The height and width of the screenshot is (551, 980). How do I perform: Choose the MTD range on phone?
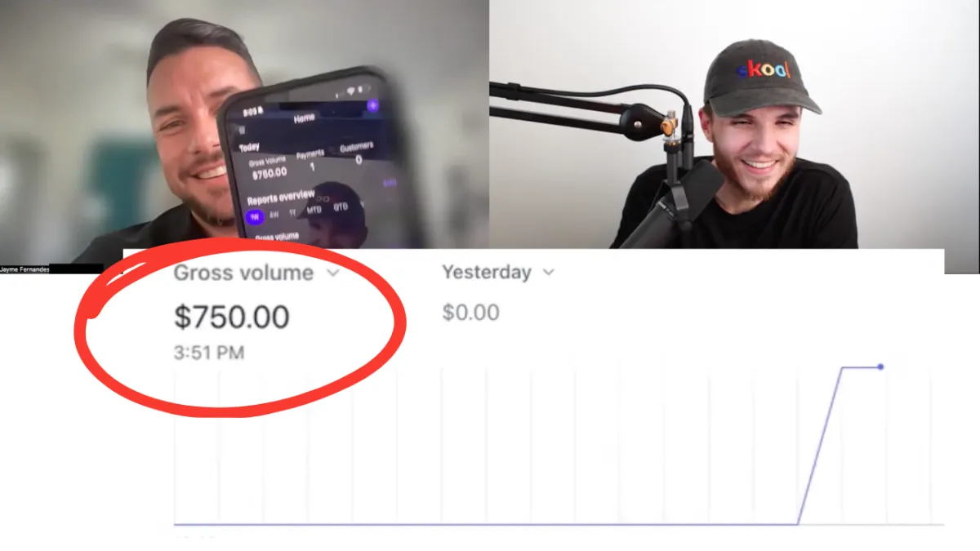(x=314, y=210)
